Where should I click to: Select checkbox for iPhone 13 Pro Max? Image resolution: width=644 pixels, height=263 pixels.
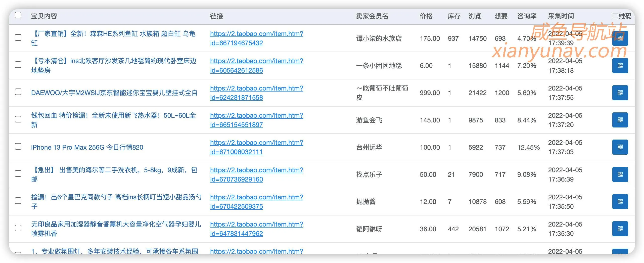click(x=18, y=146)
